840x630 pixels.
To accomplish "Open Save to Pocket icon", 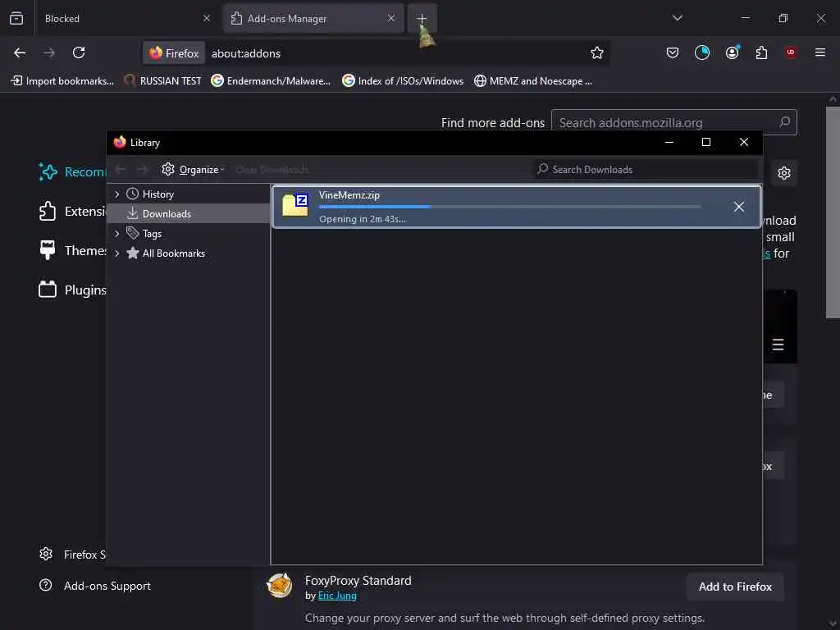I will [x=673, y=52].
